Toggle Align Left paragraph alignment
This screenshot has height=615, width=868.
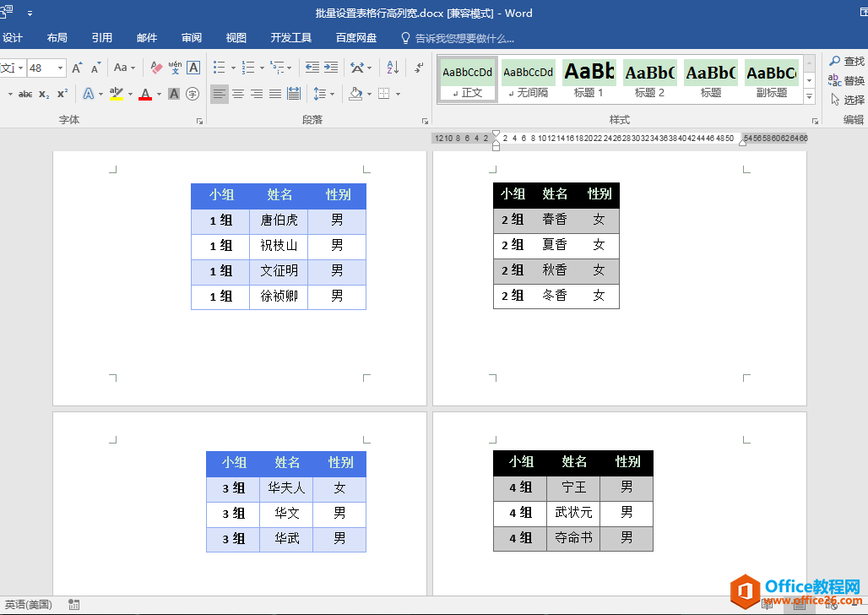coord(220,94)
